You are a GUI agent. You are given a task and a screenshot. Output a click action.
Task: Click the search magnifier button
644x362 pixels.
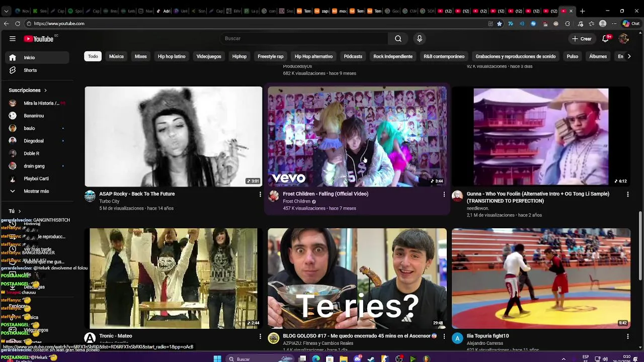click(398, 39)
